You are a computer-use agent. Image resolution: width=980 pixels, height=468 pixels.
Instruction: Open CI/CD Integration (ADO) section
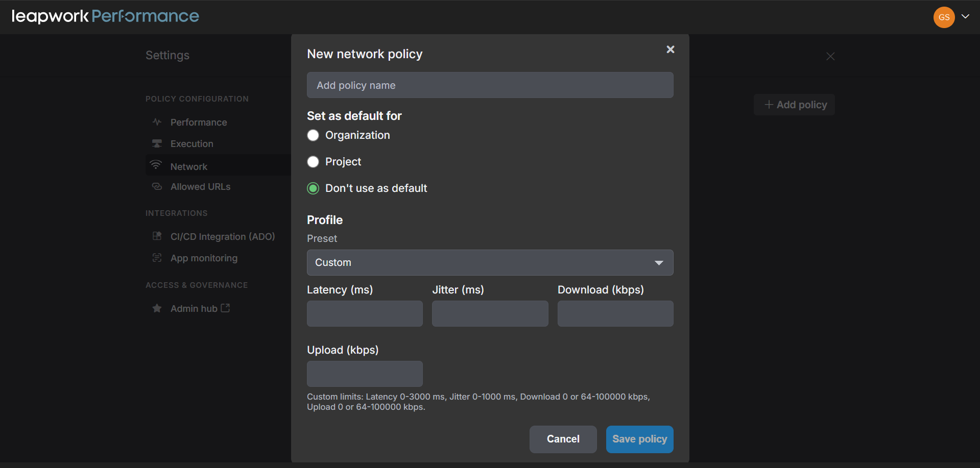click(223, 236)
